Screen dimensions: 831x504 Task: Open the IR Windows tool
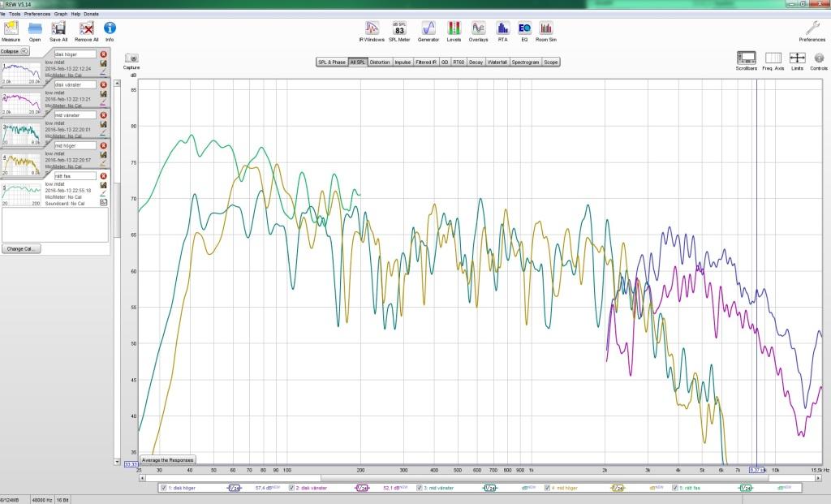pyautogui.click(x=372, y=28)
